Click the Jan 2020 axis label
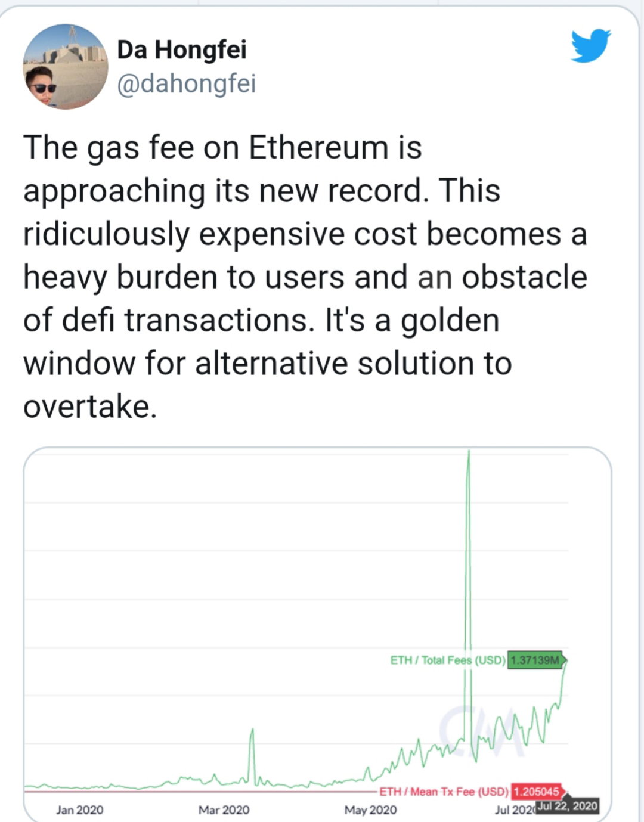The width and height of the screenshot is (644, 822). pos(80,809)
